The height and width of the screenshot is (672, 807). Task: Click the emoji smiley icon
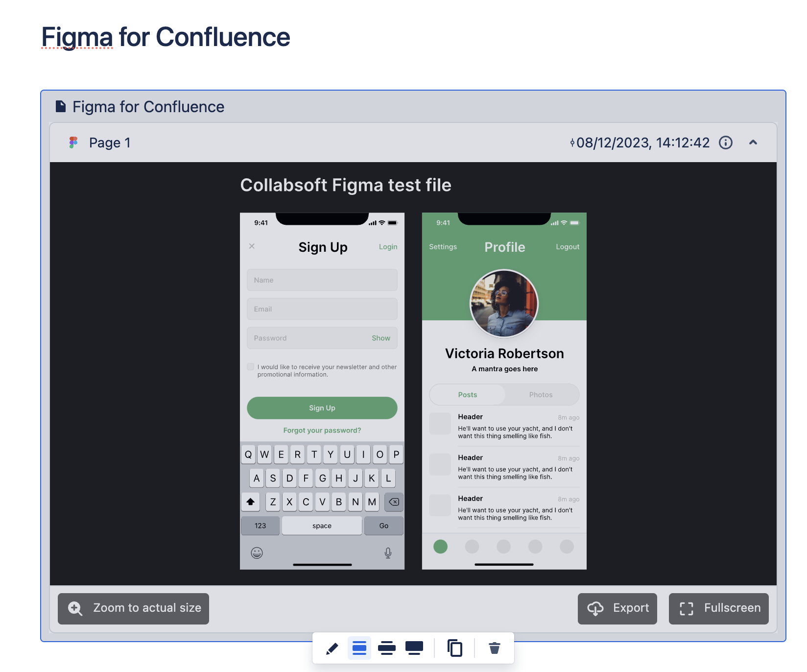pos(257,553)
